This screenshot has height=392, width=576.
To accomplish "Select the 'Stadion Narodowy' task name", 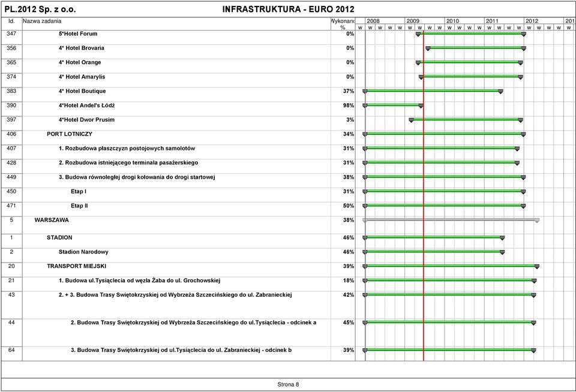I will coord(83,252).
